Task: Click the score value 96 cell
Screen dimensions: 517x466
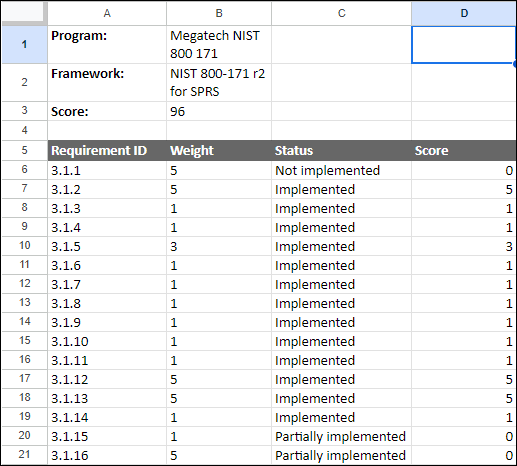Action: pyautogui.click(x=219, y=111)
